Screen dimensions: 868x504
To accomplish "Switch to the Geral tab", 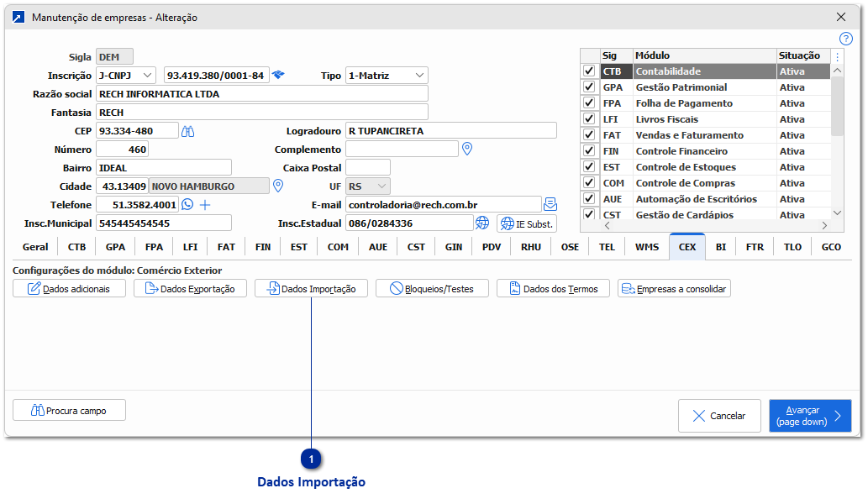I will 35,247.
